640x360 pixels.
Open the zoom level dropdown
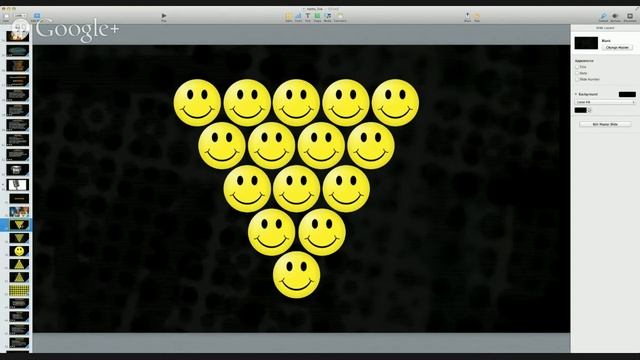(20, 16)
